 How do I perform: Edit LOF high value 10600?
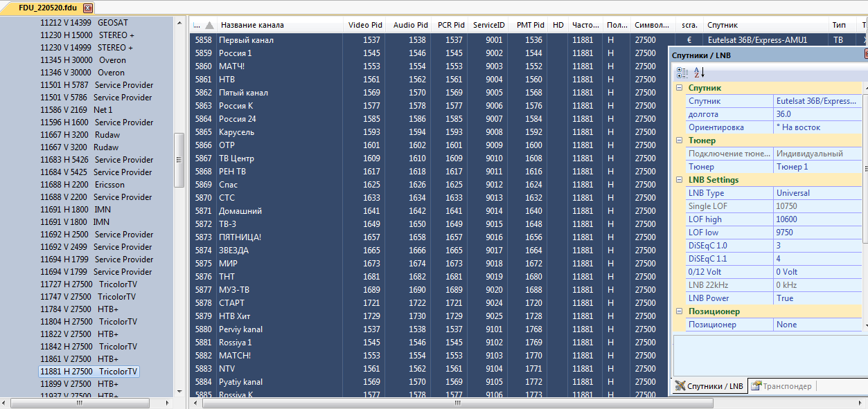pyautogui.click(x=817, y=219)
